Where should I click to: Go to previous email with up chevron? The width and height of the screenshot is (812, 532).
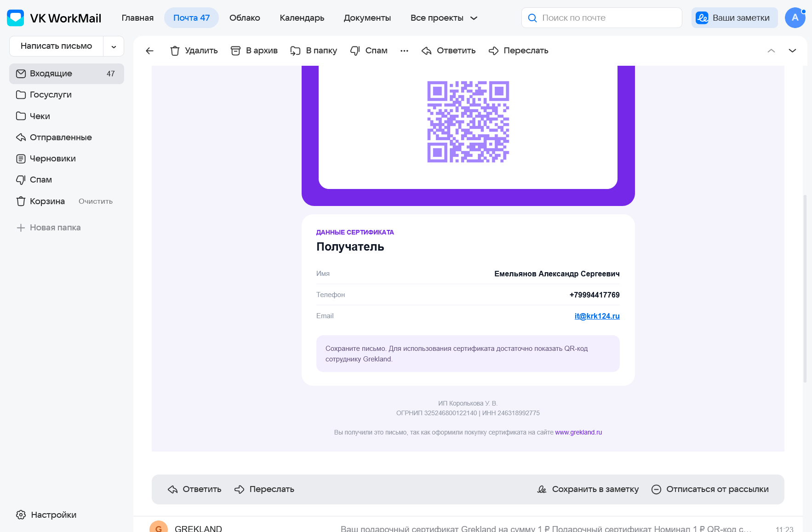(771, 51)
